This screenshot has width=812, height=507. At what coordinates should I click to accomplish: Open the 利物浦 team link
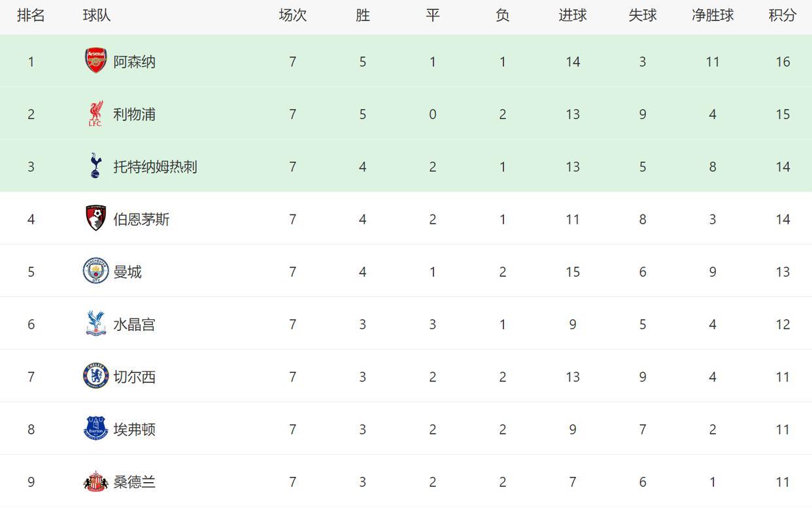click(x=135, y=114)
